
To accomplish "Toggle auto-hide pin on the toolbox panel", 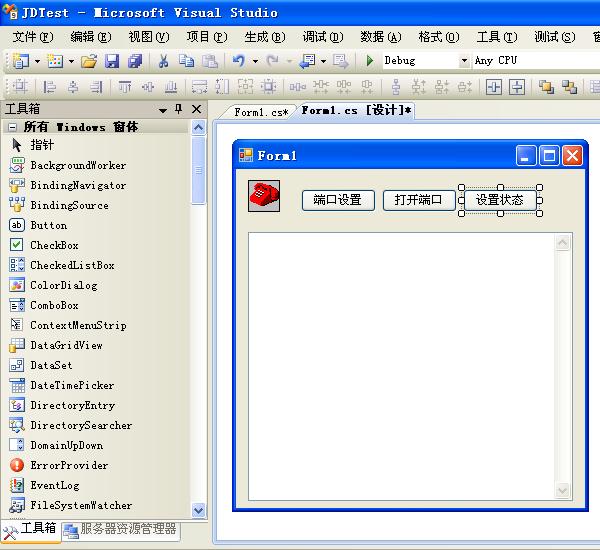I will point(178,109).
